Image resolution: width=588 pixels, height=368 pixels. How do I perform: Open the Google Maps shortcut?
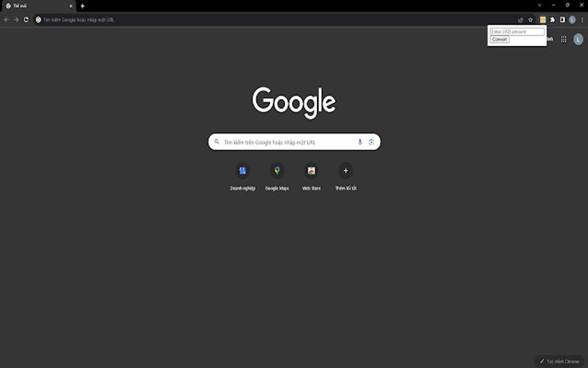click(x=277, y=177)
